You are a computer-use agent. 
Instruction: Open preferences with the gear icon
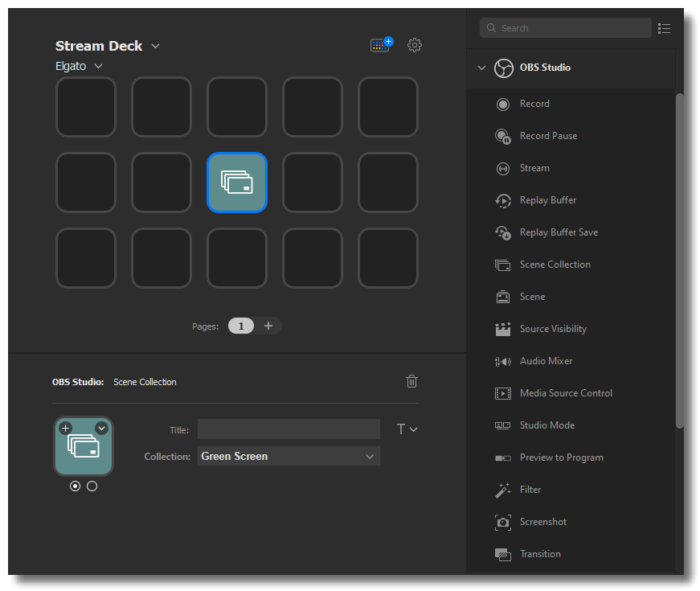click(x=414, y=45)
